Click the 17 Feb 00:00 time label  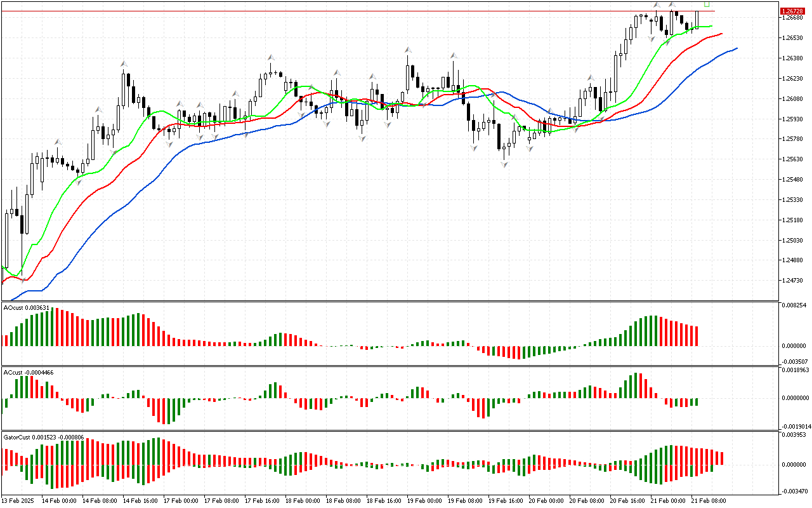click(x=181, y=500)
